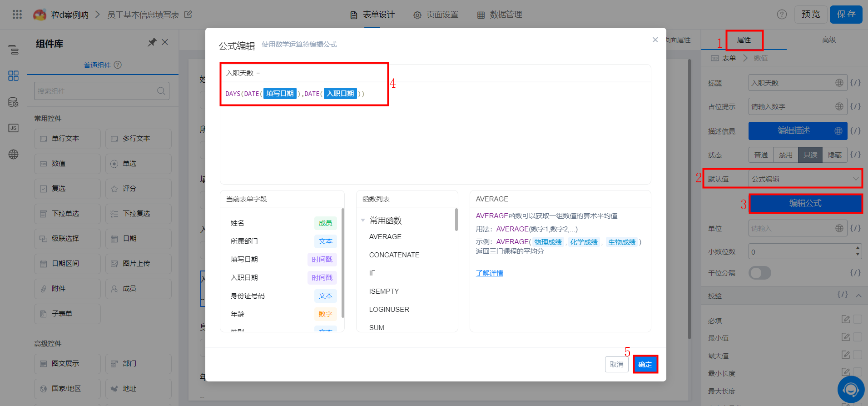Click the variable binding icon next to 描述信息
The width and height of the screenshot is (868, 406).
[856, 131]
